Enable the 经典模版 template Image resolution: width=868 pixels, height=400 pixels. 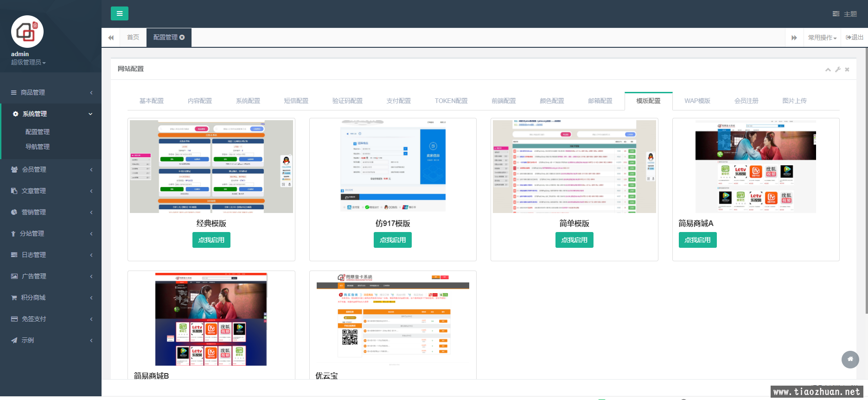[211, 240]
